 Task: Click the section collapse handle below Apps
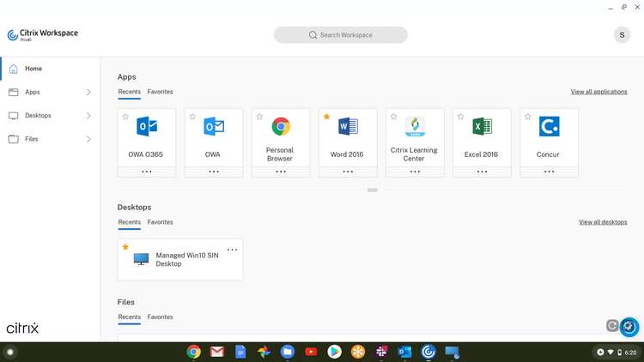372,190
